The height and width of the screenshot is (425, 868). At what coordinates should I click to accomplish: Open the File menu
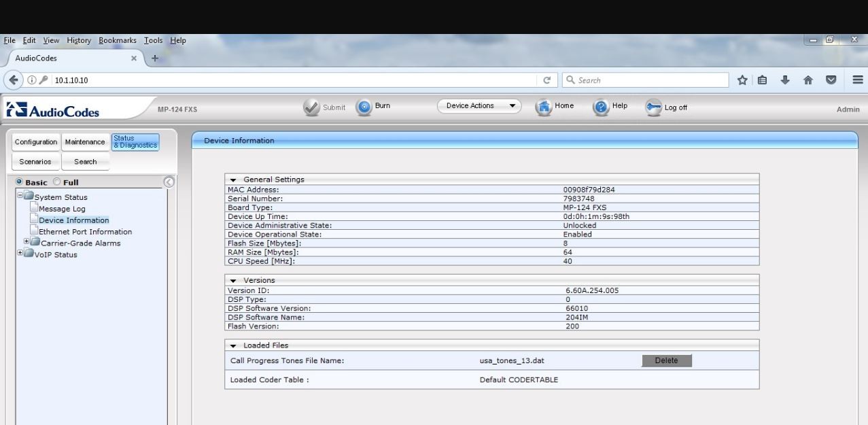[x=10, y=41]
